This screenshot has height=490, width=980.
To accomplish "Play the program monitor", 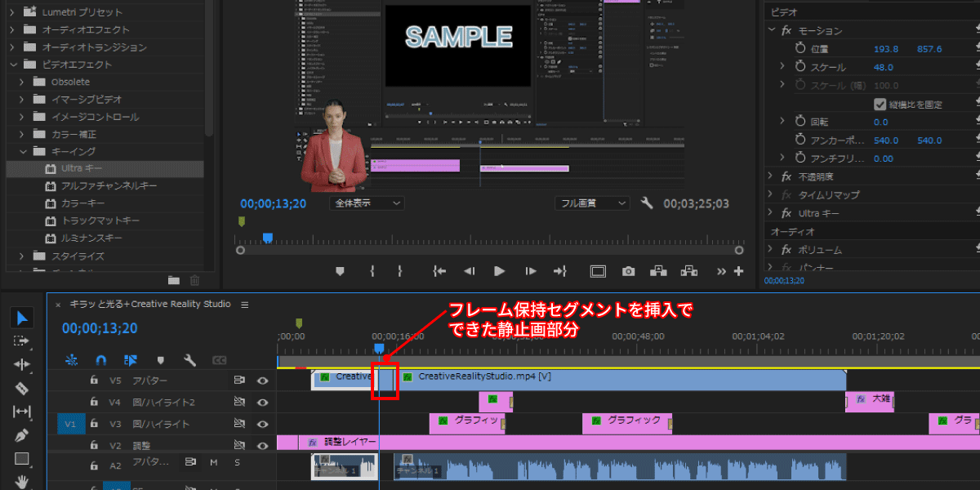I will [x=500, y=271].
